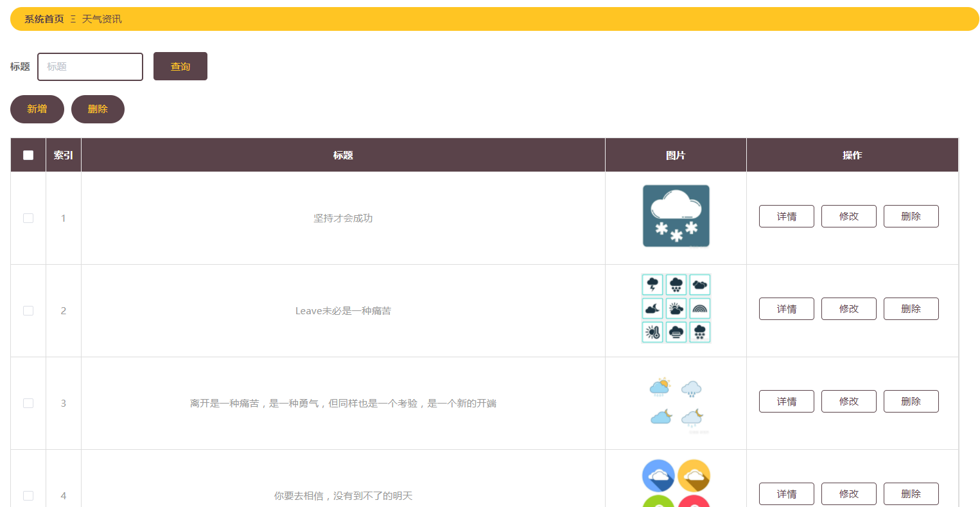Click the 新增 button
This screenshot has width=980, height=507.
37,109
